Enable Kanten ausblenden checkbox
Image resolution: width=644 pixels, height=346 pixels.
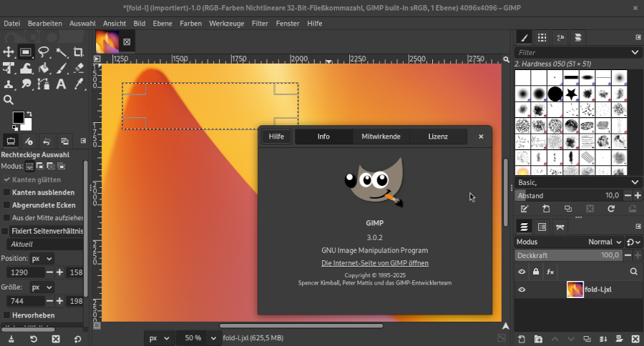(x=6, y=192)
